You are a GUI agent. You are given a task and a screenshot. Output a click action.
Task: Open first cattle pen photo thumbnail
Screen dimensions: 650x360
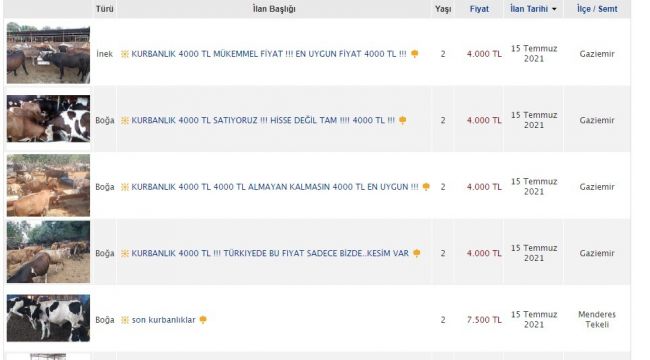[48, 53]
